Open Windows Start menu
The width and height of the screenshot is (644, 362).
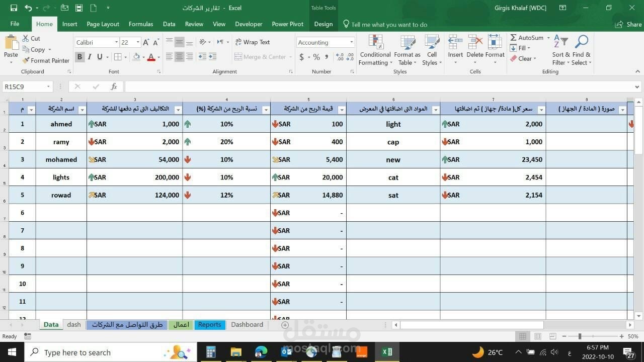point(12,352)
